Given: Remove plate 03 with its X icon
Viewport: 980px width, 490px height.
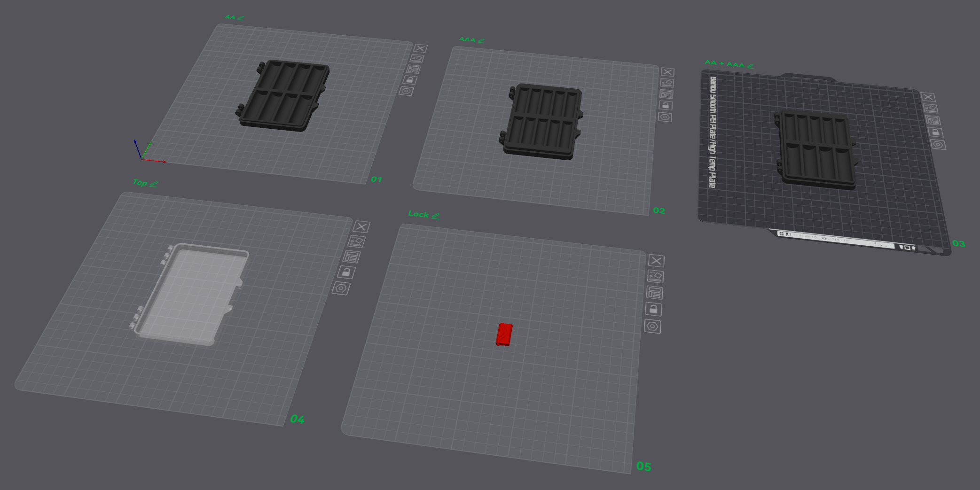Looking at the screenshot, I should [928, 97].
